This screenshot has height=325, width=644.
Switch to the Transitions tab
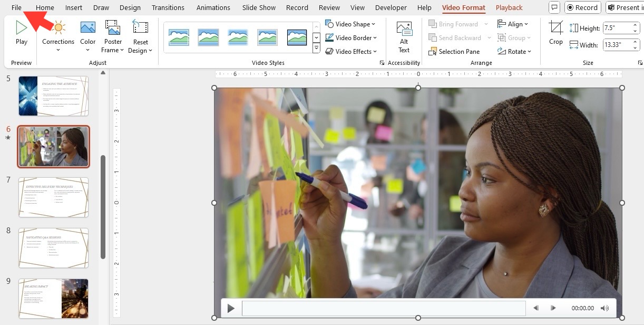point(168,7)
